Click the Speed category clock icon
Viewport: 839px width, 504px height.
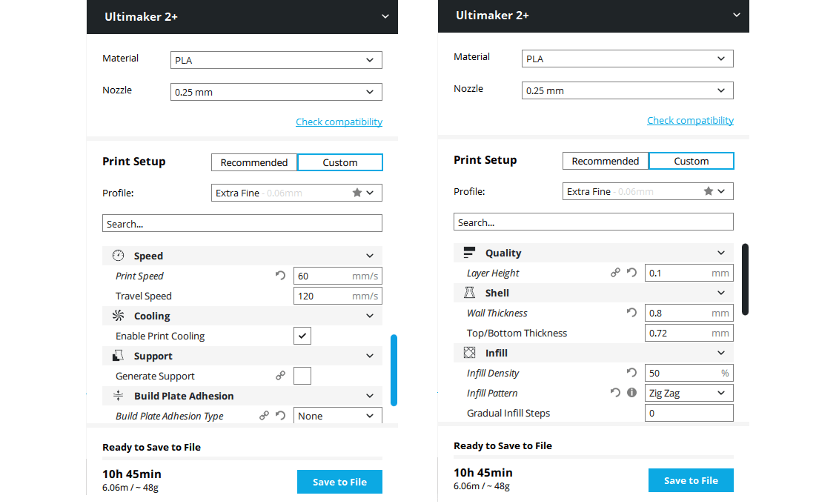coord(119,256)
